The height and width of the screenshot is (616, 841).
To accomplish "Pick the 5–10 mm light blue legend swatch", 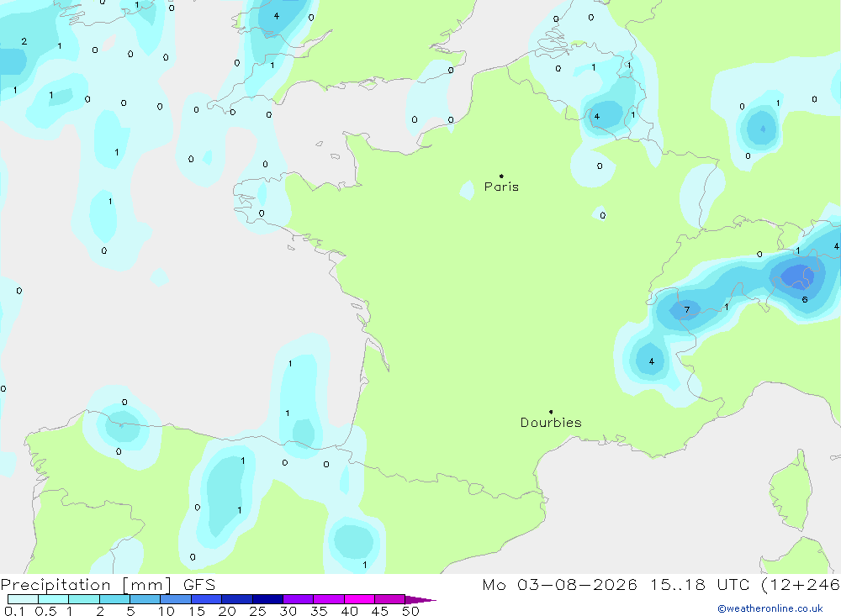I will point(145,599).
